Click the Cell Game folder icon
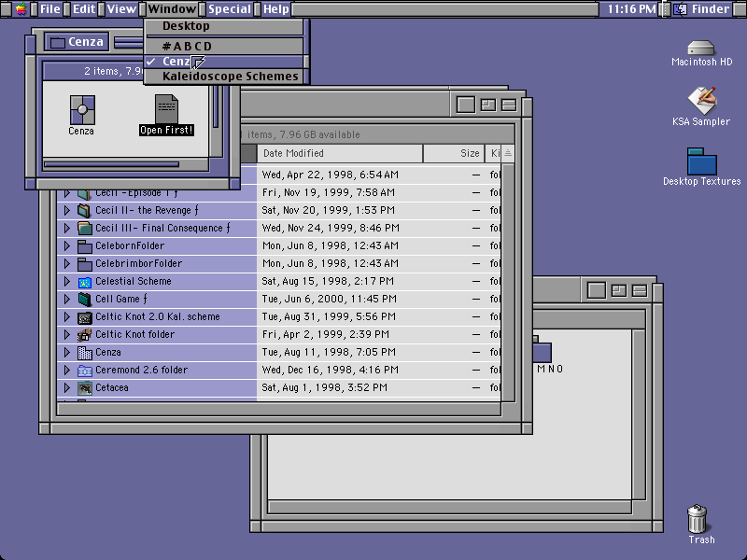The image size is (747, 560). click(84, 299)
